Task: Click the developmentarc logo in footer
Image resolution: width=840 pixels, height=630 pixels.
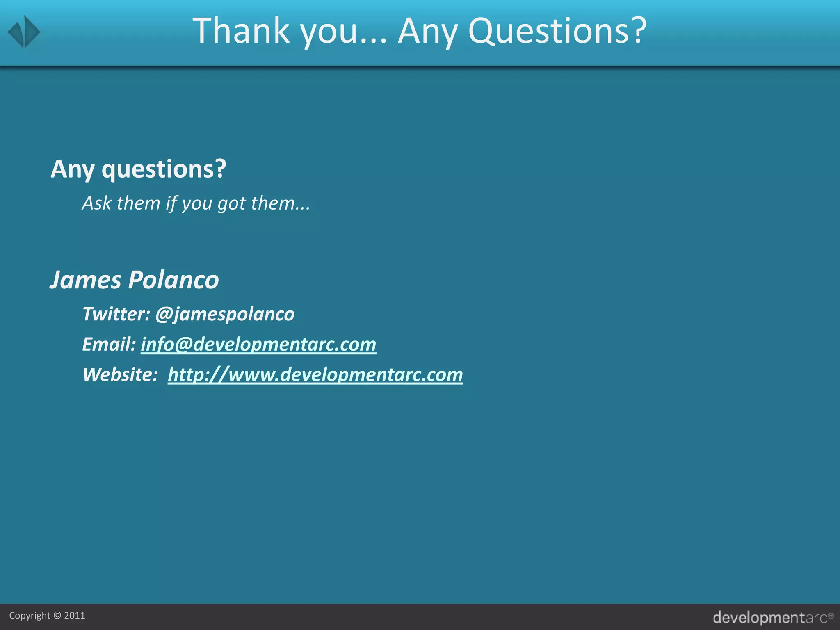Action: (x=769, y=617)
